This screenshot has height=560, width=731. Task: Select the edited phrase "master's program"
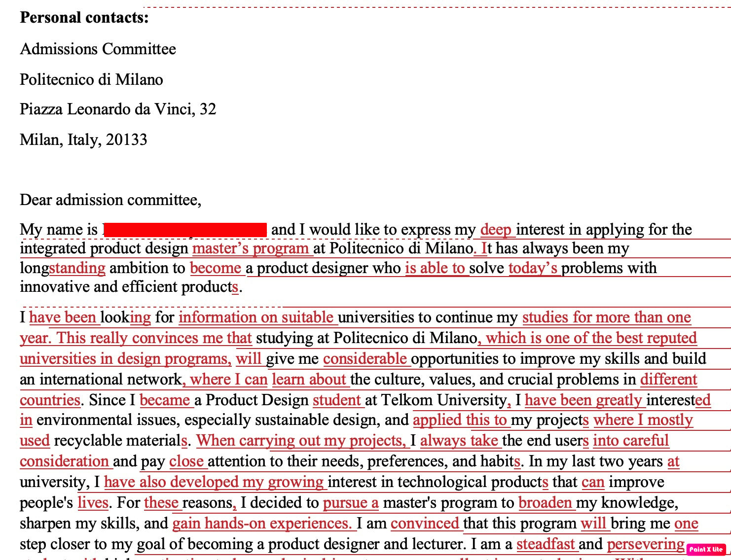pos(251,248)
